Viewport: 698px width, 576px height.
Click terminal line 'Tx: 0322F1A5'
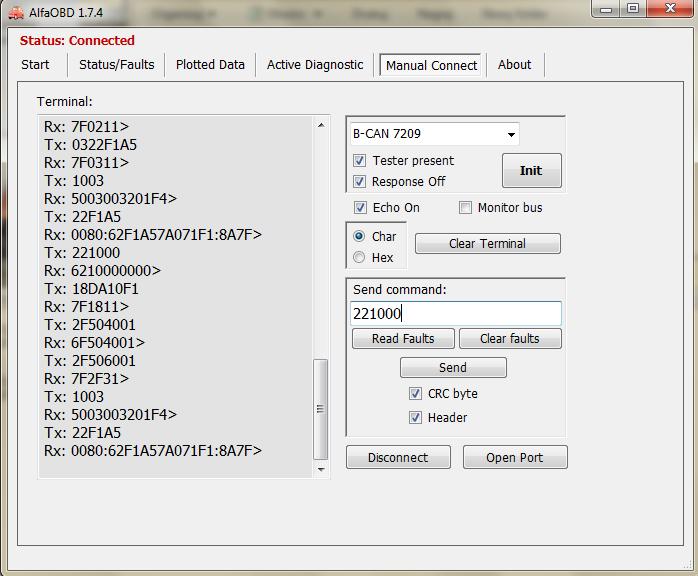point(90,145)
